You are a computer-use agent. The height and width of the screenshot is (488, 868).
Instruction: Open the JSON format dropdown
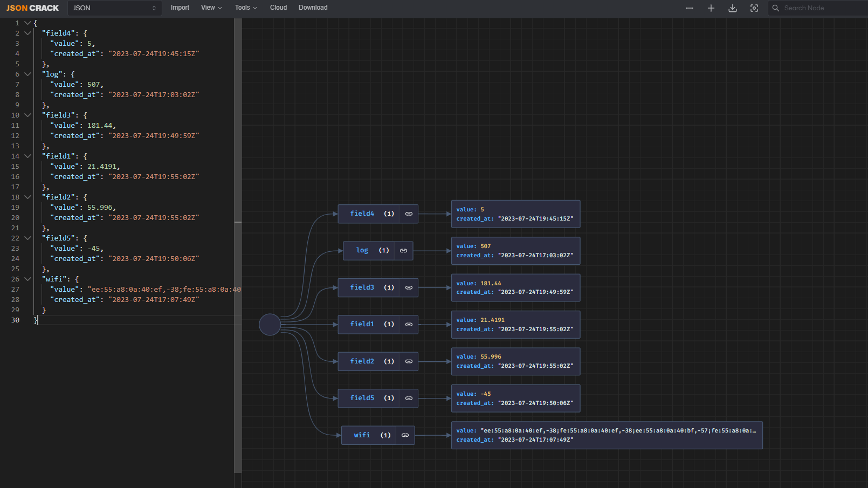coord(114,8)
